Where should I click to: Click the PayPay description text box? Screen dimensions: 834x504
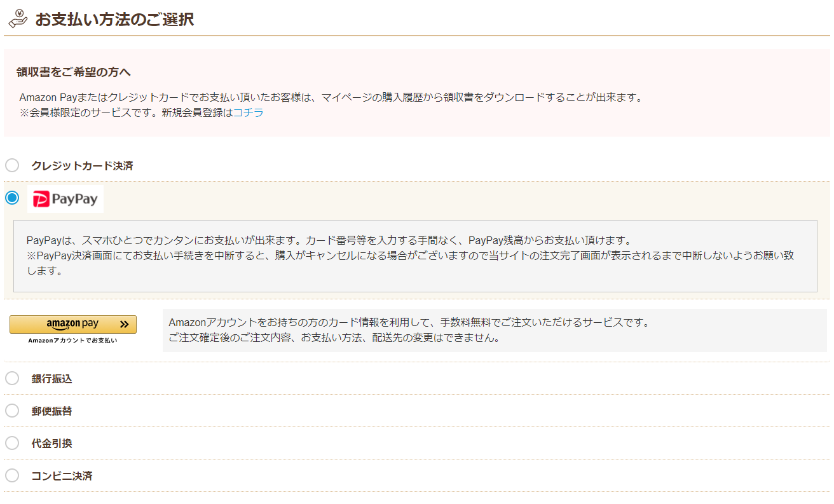pyautogui.click(x=415, y=256)
